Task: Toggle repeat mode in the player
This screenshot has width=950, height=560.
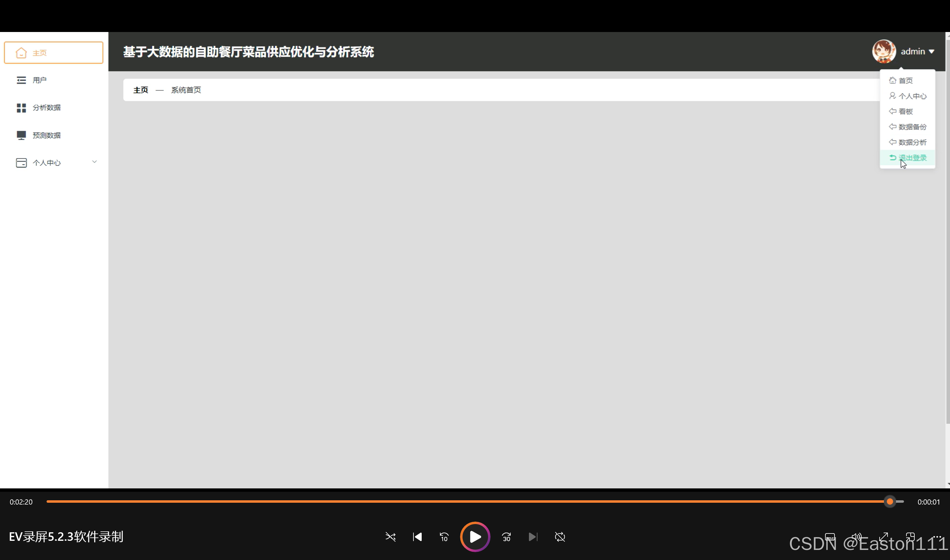Action: point(560,537)
